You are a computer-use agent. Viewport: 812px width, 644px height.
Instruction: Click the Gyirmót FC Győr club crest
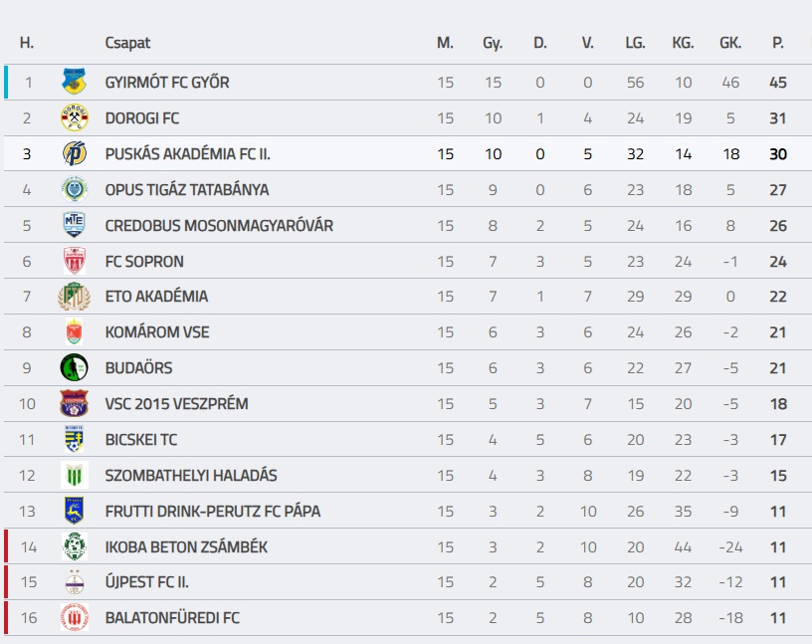(x=75, y=83)
